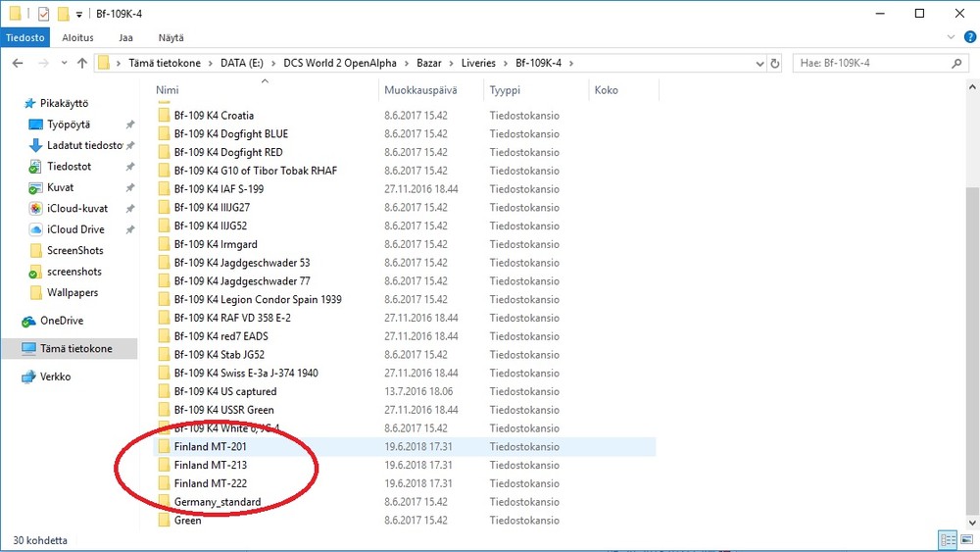Viewport: 980px width, 552px height.
Task: Select Tiedostot in the sidebar
Action: 69,167
